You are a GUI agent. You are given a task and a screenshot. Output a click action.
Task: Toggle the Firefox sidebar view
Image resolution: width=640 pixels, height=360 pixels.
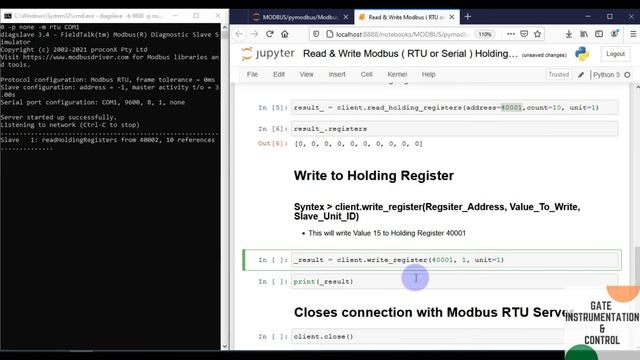click(599, 34)
